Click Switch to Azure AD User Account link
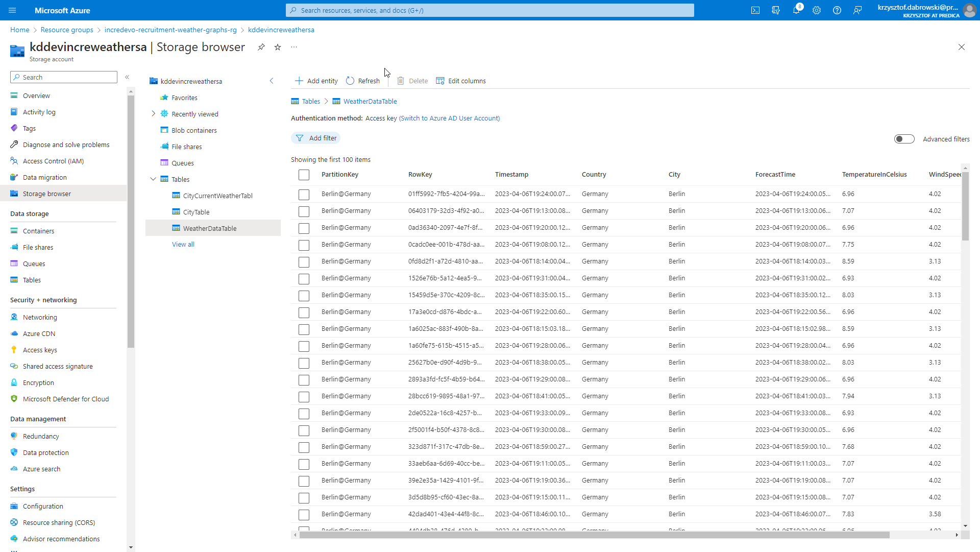Image resolution: width=980 pixels, height=552 pixels. [x=449, y=118]
